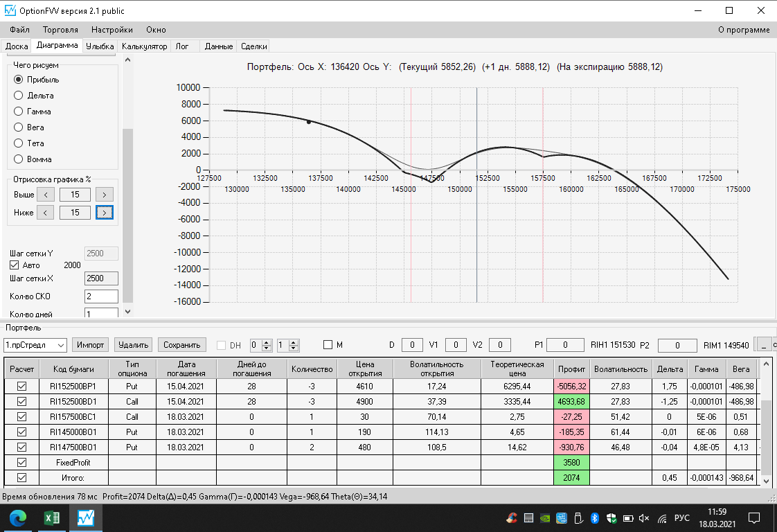
Task: Click the underscore button beside RIM1 149540
Action: pyautogui.click(x=762, y=345)
